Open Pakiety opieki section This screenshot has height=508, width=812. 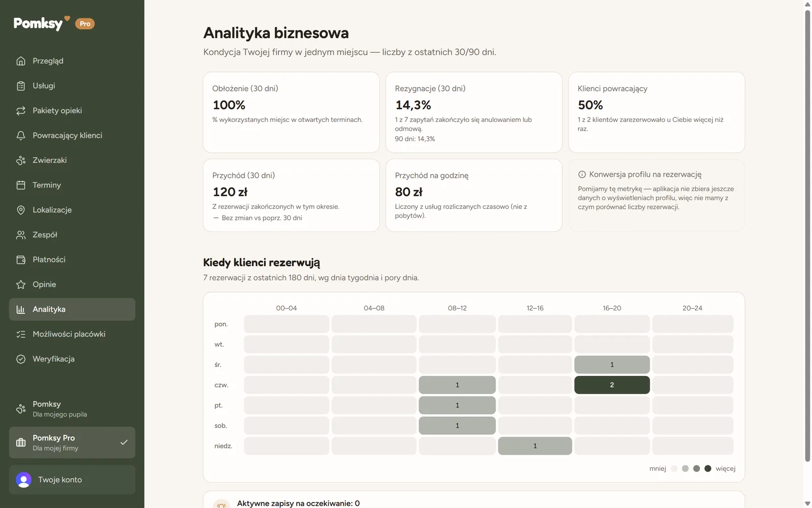pos(72,111)
